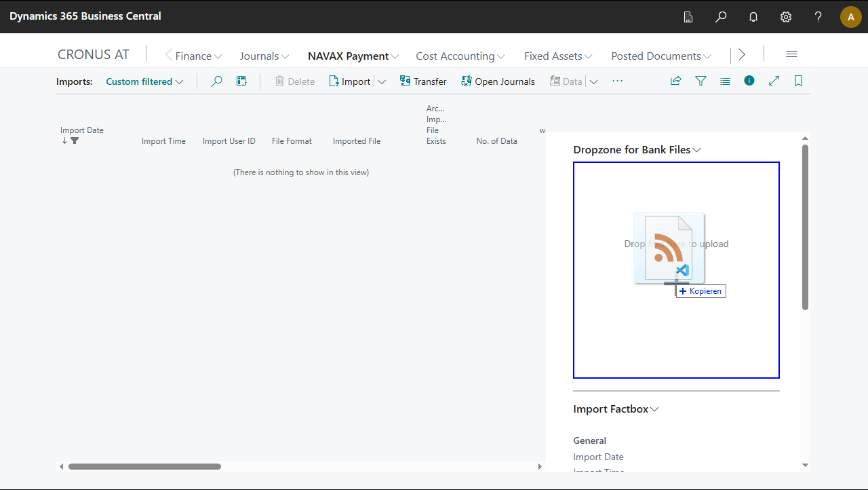The width and height of the screenshot is (868, 490).
Task: Switch the list layout view
Action: pos(725,81)
